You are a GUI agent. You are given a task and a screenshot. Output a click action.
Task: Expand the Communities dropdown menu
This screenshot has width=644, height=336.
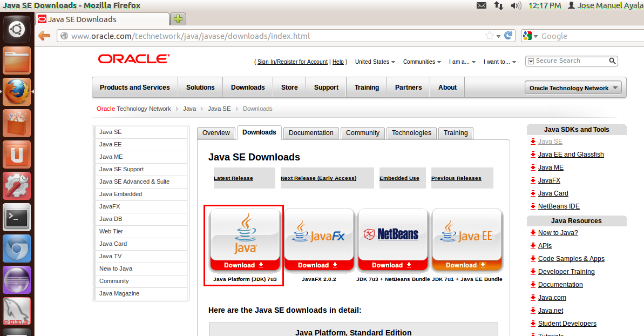pyautogui.click(x=422, y=62)
